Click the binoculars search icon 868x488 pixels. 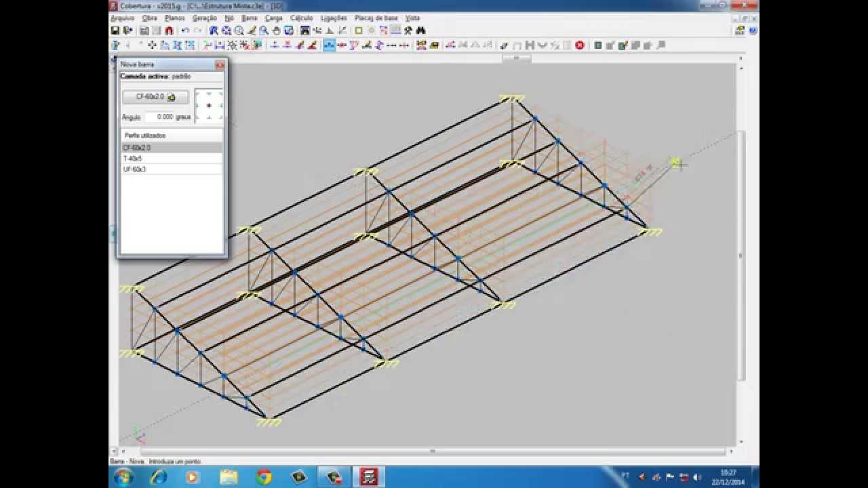420,30
